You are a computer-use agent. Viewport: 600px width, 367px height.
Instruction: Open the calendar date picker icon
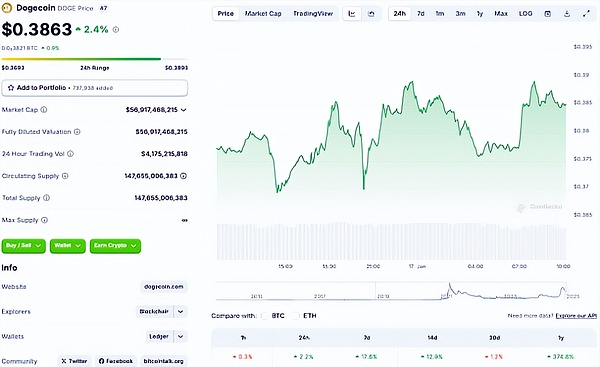548,14
